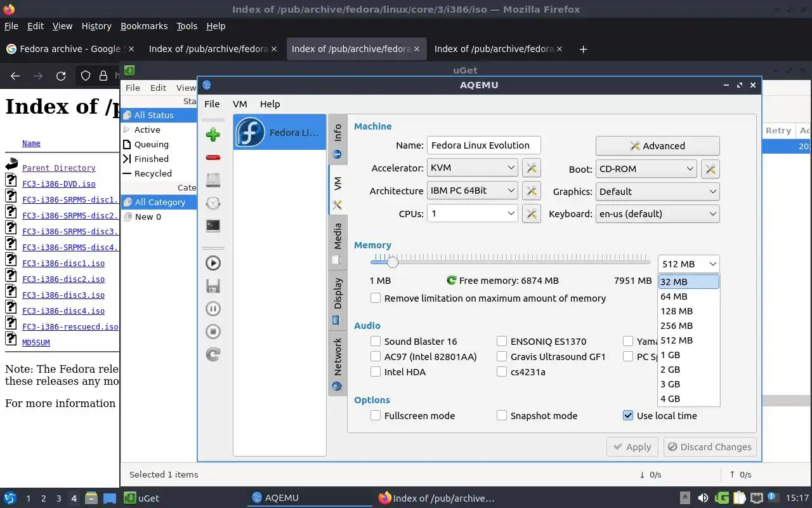Open Firefox Bookmarks menu
This screenshot has width=812, height=508.
click(x=144, y=26)
